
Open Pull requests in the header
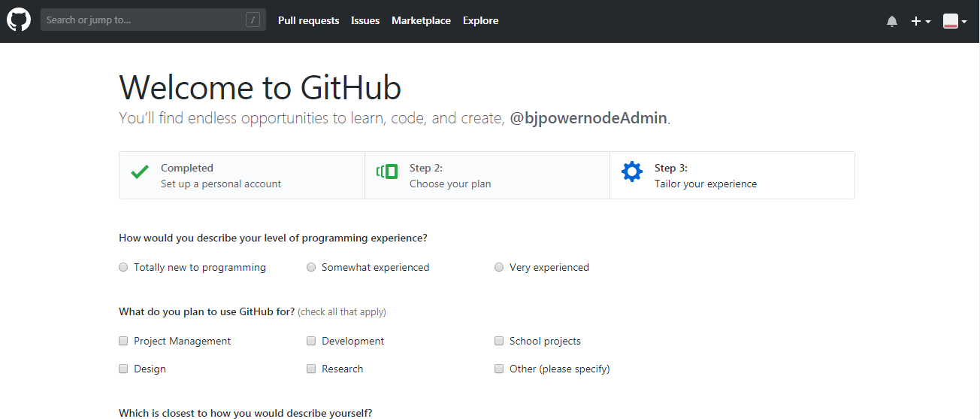[308, 20]
